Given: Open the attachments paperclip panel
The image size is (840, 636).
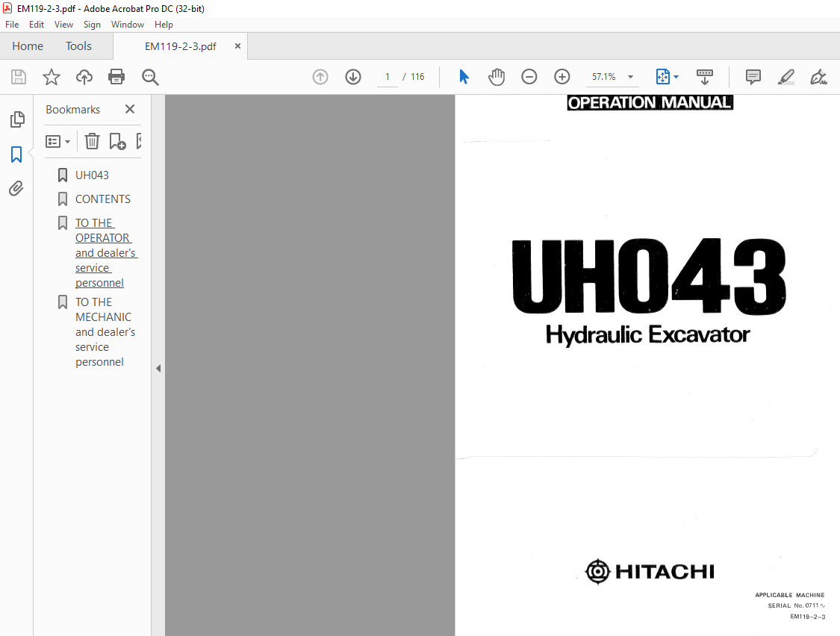Looking at the screenshot, I should [16, 189].
